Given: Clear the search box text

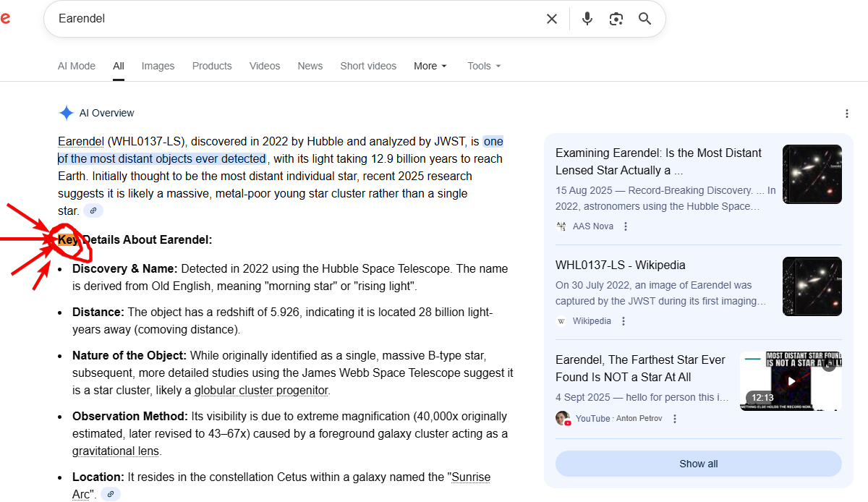Looking at the screenshot, I should [552, 19].
